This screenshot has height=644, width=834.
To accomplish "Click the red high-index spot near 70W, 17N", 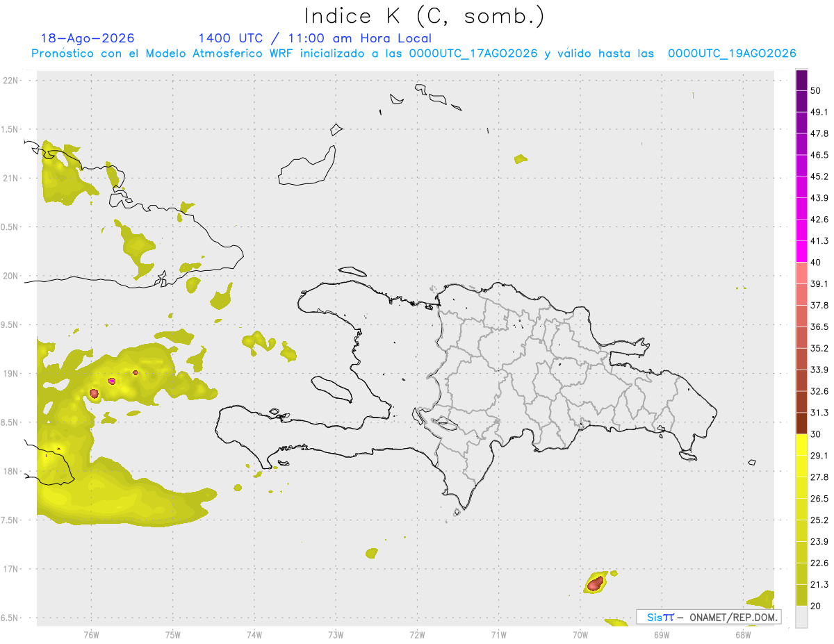I will pos(595,584).
